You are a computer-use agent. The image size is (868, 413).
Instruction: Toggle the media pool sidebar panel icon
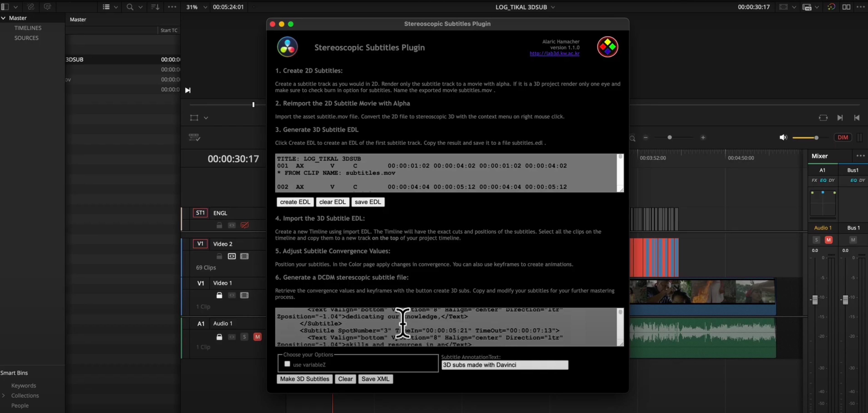click(x=5, y=7)
